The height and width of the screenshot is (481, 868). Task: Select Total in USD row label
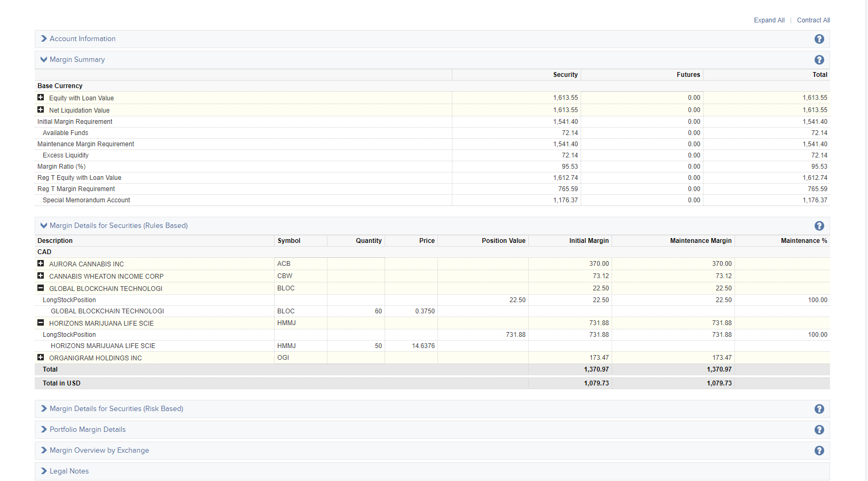(x=61, y=383)
